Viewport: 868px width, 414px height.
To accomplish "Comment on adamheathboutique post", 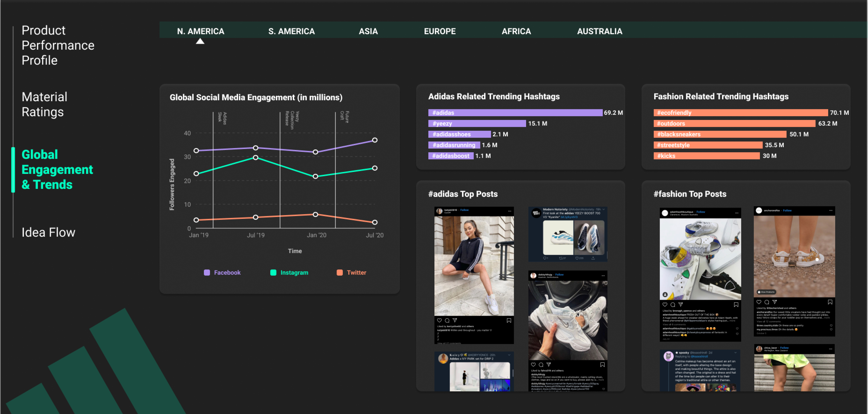I will coord(673,305).
